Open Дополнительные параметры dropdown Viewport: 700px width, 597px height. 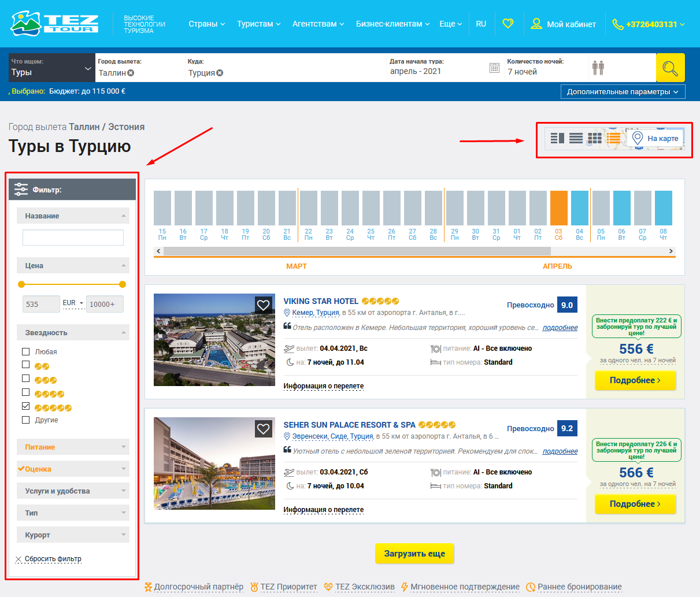(x=623, y=91)
